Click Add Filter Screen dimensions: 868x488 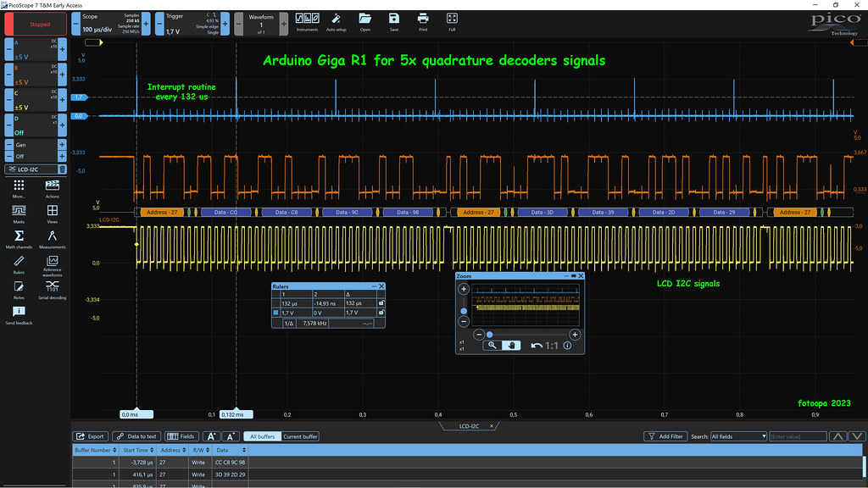pos(665,436)
